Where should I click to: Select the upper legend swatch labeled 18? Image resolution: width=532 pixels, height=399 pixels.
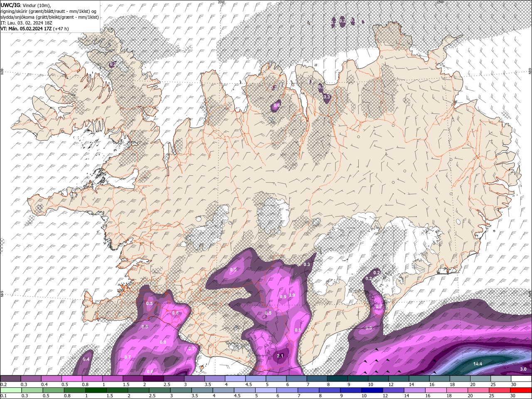click(460, 378)
